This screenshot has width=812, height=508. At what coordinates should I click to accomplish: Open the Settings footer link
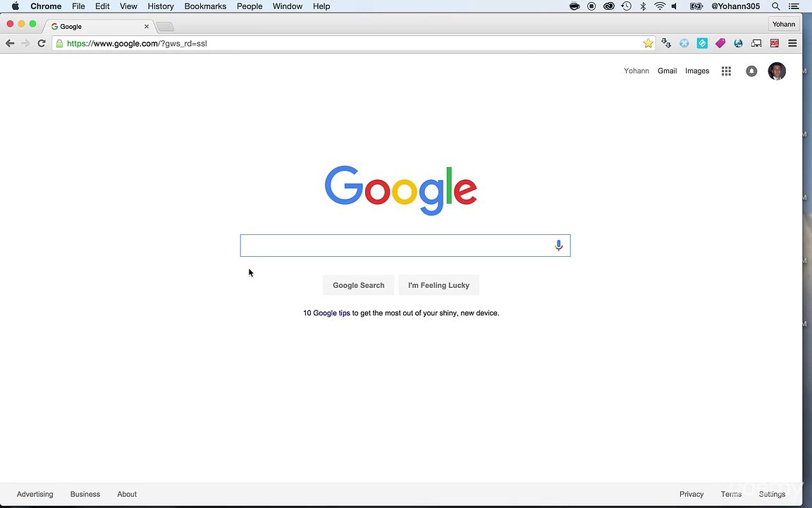(x=772, y=494)
